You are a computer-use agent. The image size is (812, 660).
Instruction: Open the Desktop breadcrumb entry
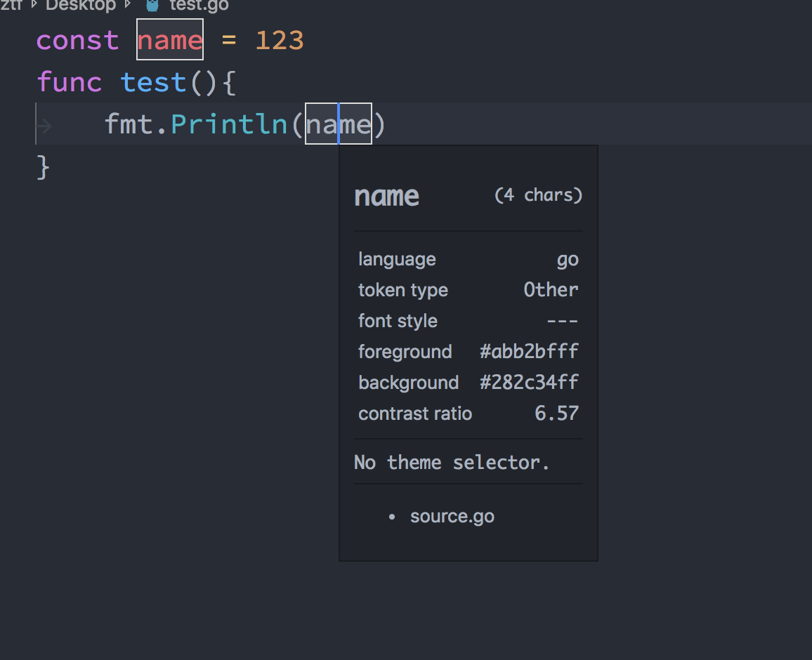click(79, 6)
